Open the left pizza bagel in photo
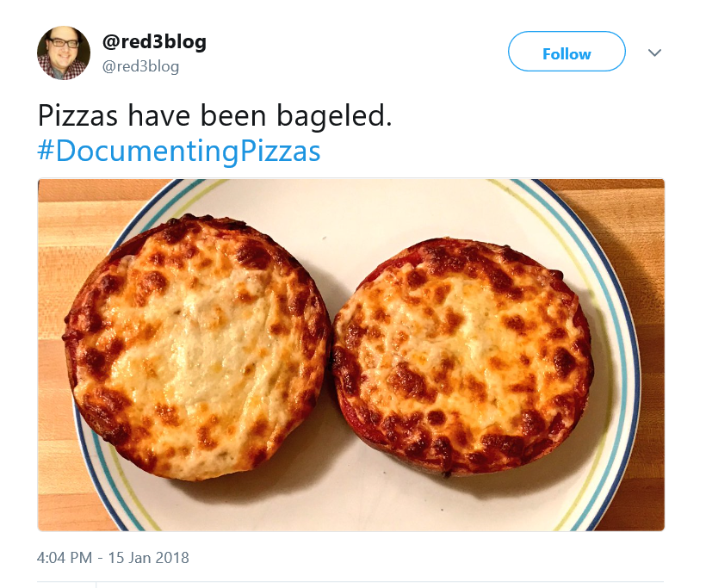Image resolution: width=706 pixels, height=588 pixels. (197, 347)
